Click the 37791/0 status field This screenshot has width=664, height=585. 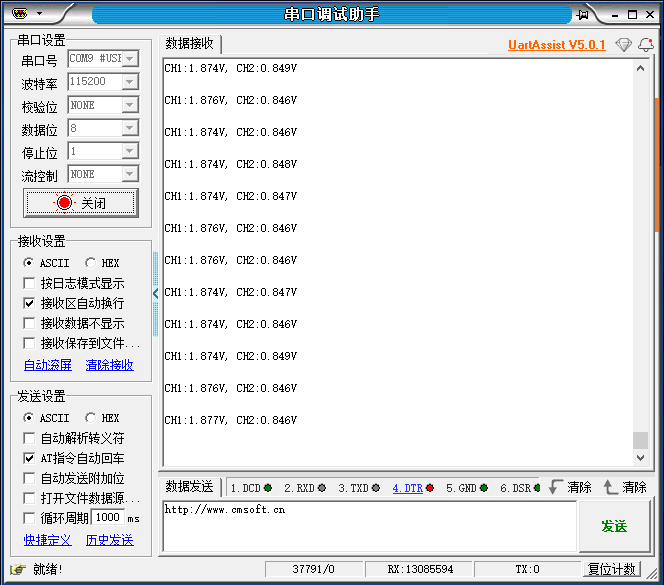pos(313,569)
